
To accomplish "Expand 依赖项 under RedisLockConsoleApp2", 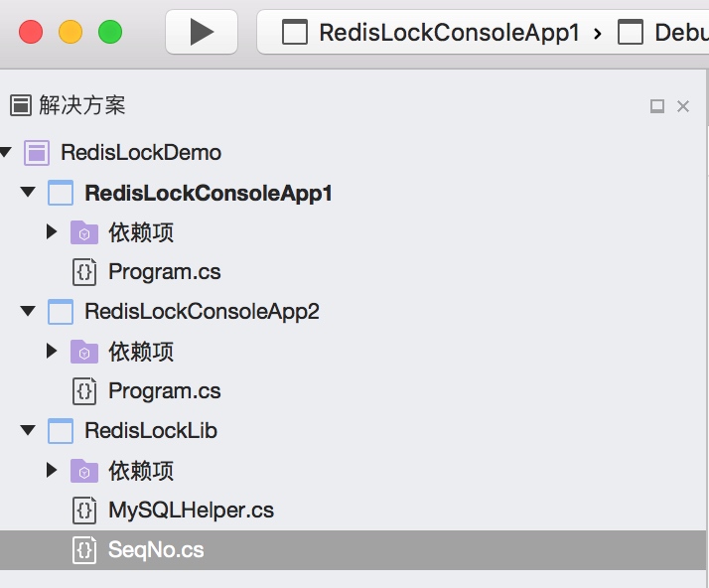I will click(52, 351).
